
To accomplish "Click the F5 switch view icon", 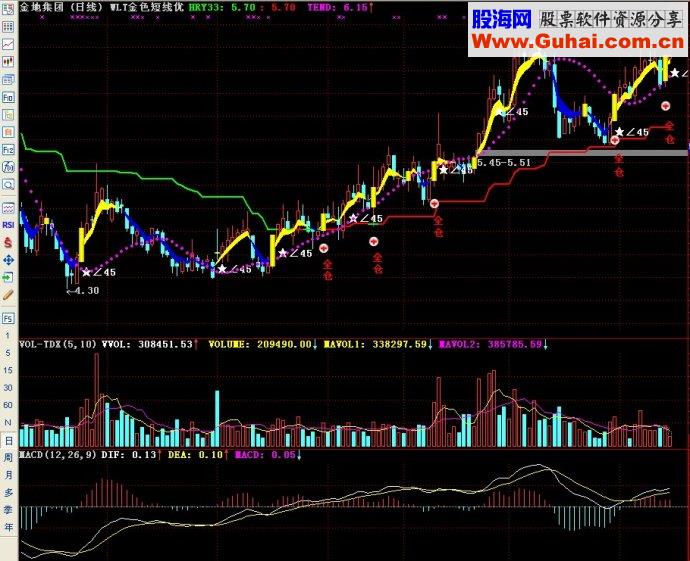I will coord(8,318).
